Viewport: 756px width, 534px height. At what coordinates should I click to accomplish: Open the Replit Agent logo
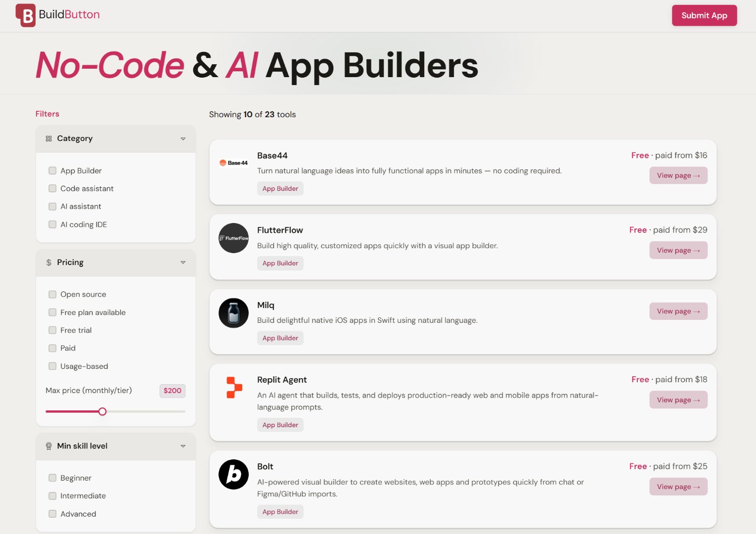point(234,388)
